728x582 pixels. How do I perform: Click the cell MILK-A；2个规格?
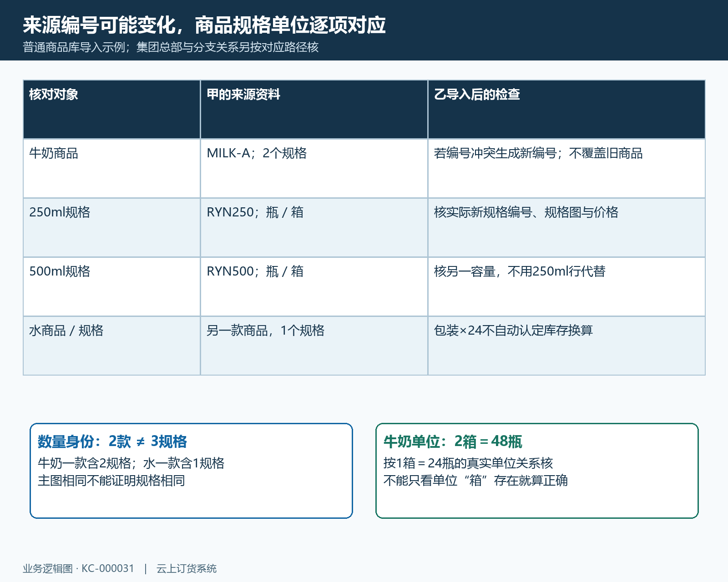pos(314,169)
